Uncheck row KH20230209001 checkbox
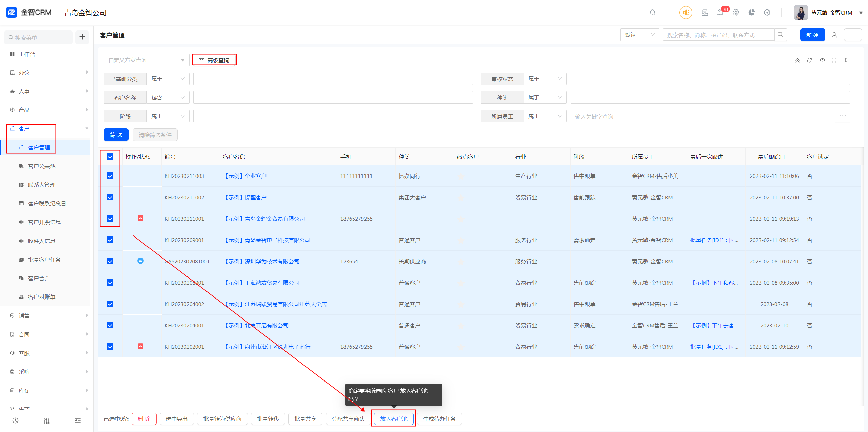The image size is (868, 432). [110, 240]
